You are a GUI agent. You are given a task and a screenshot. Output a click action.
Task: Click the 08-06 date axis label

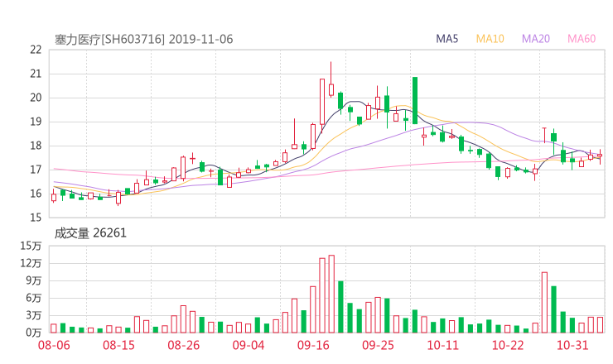click(x=54, y=345)
